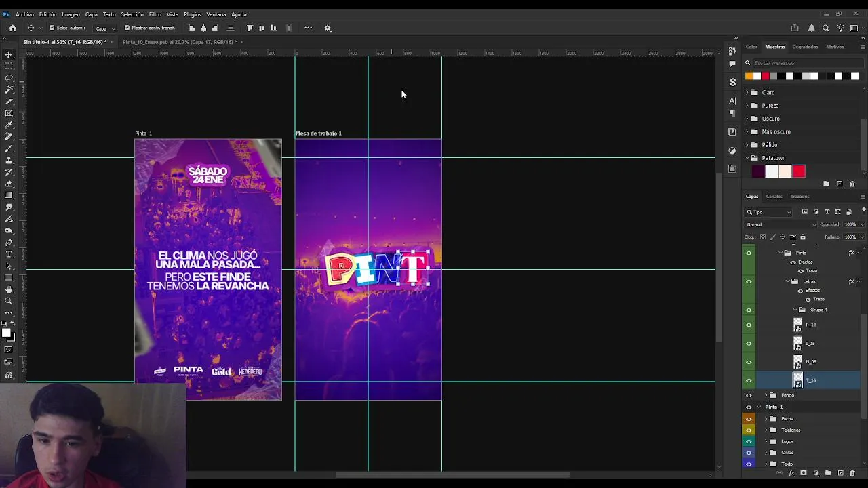Open the options bar settings gear
The height and width of the screenshot is (488, 868).
pyautogui.click(x=328, y=28)
